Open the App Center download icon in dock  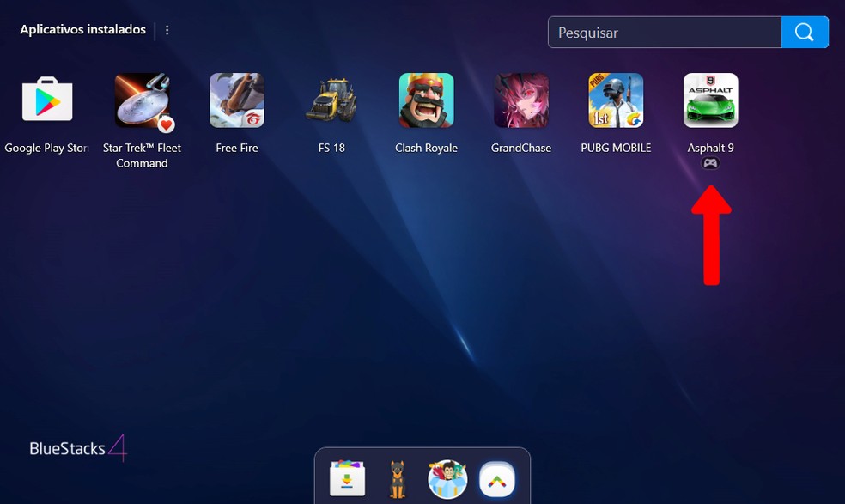[348, 479]
